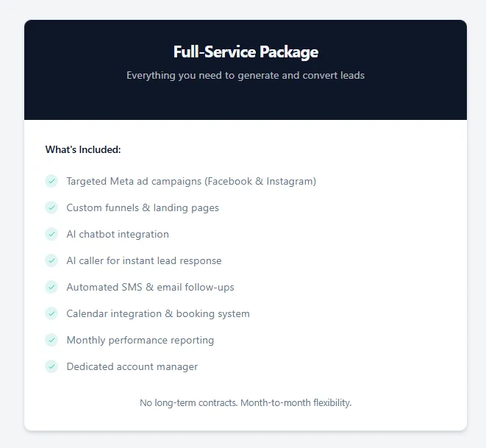Click the Custom funnels & landing pages text
This screenshot has width=486, height=448.
[x=143, y=207]
